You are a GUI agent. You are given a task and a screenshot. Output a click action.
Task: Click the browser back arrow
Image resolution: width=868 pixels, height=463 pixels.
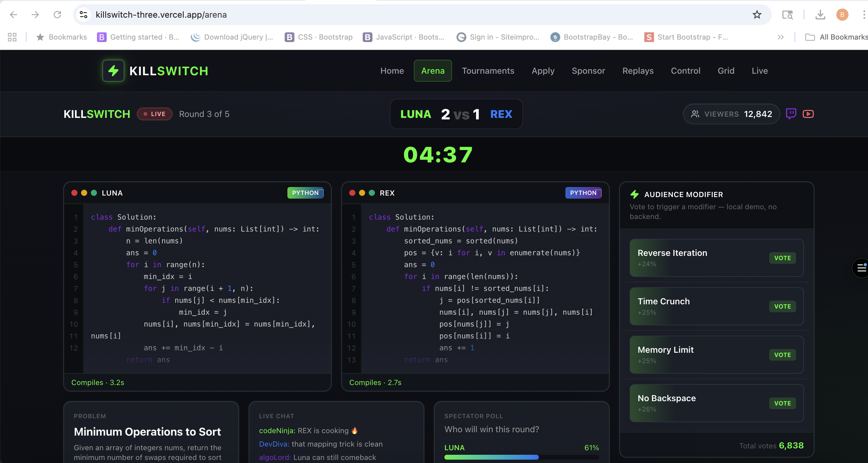[x=13, y=15]
